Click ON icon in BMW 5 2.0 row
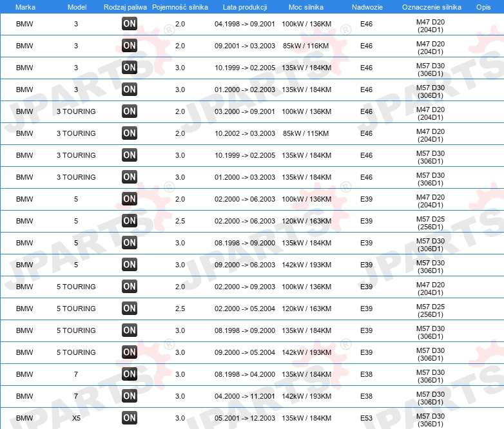This screenshot has width=504, height=429. pyautogui.click(x=130, y=198)
